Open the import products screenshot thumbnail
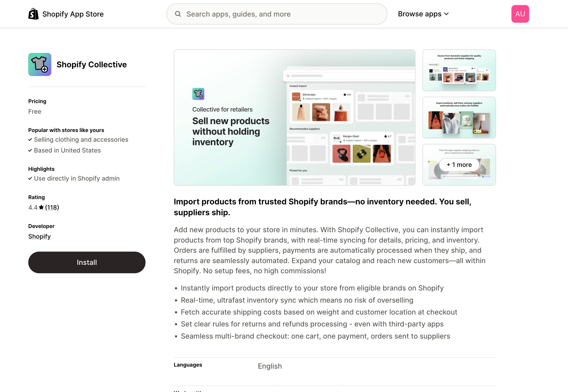Screen dimensions: 568x392 coord(459,117)
